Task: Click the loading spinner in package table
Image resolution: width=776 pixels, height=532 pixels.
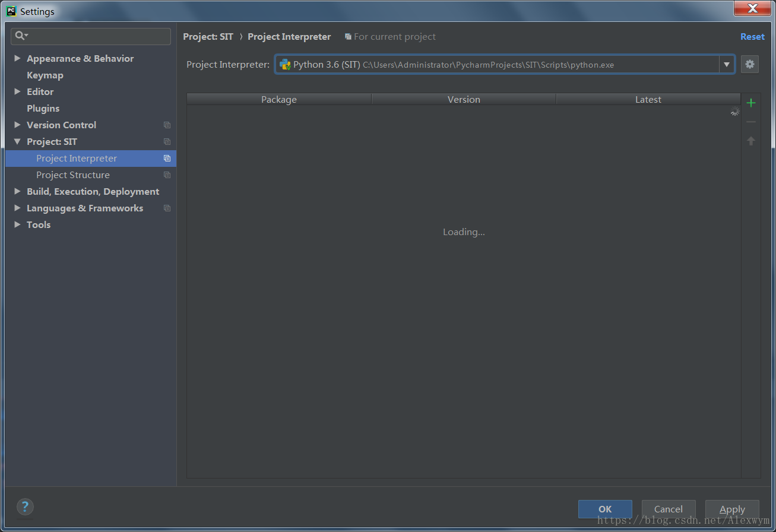Action: 735,111
